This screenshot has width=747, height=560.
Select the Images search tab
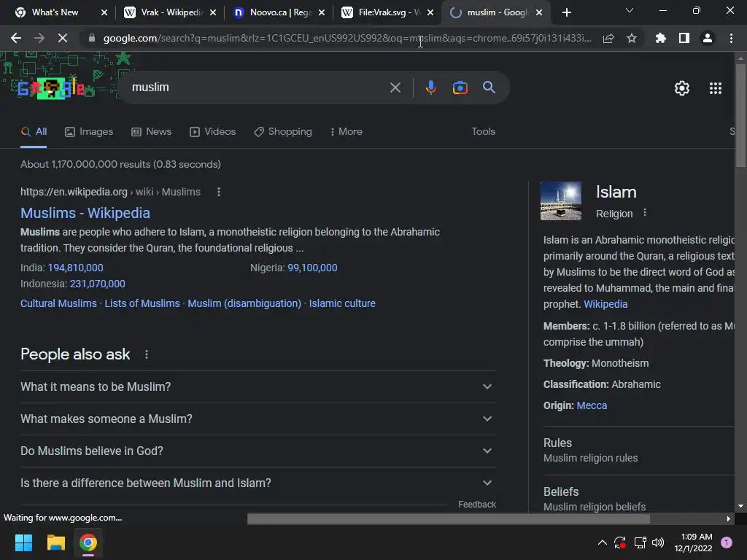pyautogui.click(x=89, y=132)
